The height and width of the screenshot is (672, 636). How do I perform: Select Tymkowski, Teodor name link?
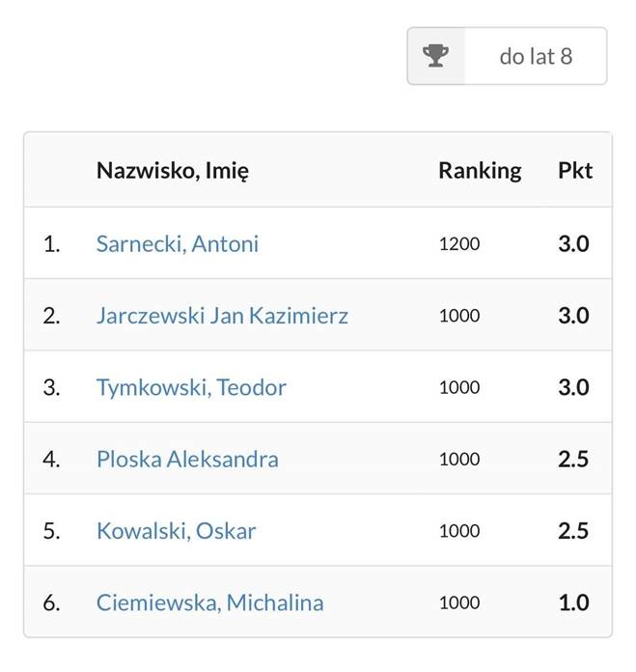191,387
